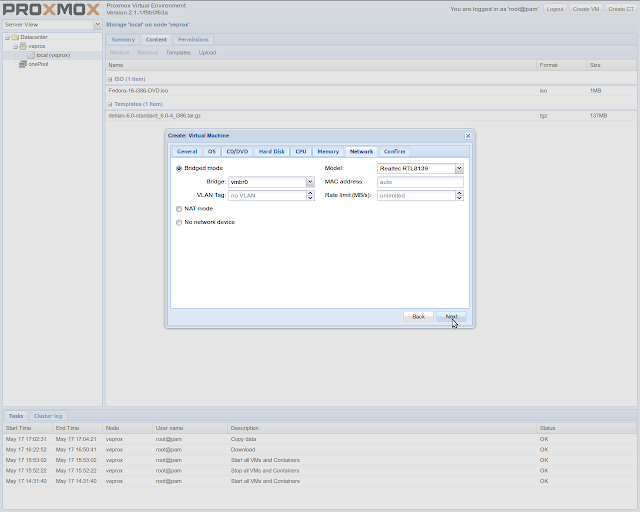Viewport: 640px width, 512px height.
Task: Switch to the Tasks log tab
Action: point(16,416)
